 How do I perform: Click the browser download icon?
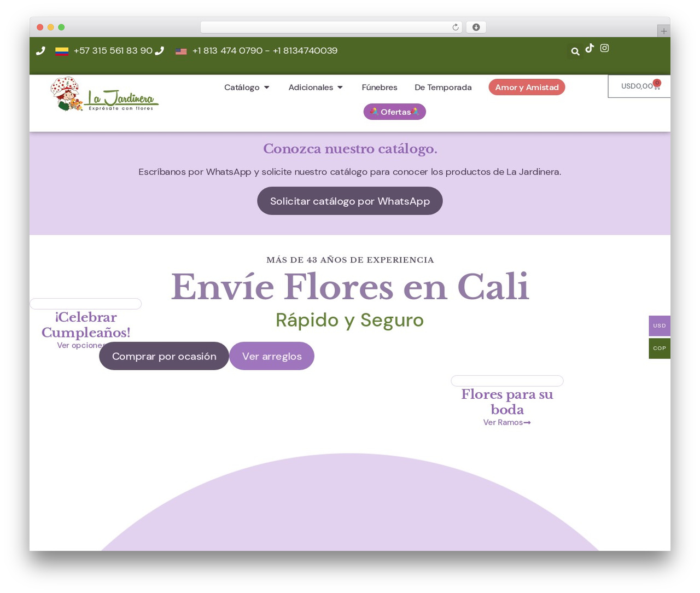pos(476,27)
